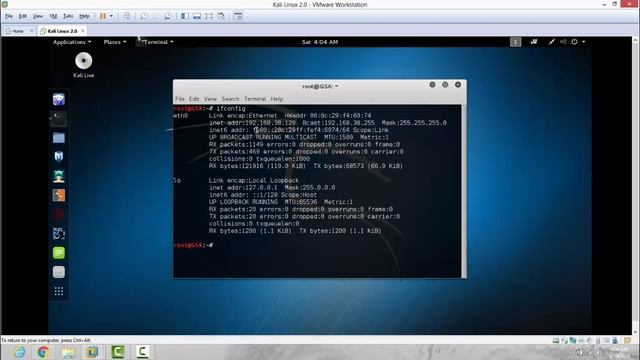Switch to the Home tab
The image size is (640, 360).
[18, 31]
